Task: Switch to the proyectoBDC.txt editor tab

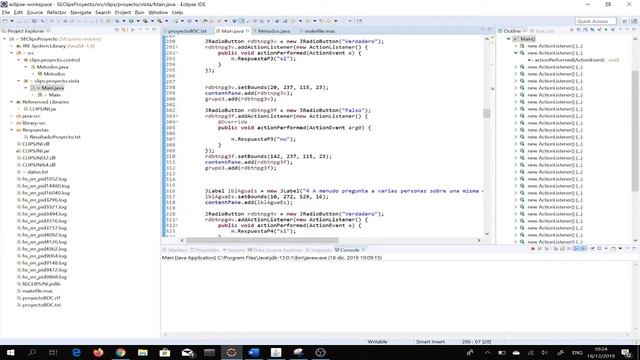Action: (x=187, y=31)
